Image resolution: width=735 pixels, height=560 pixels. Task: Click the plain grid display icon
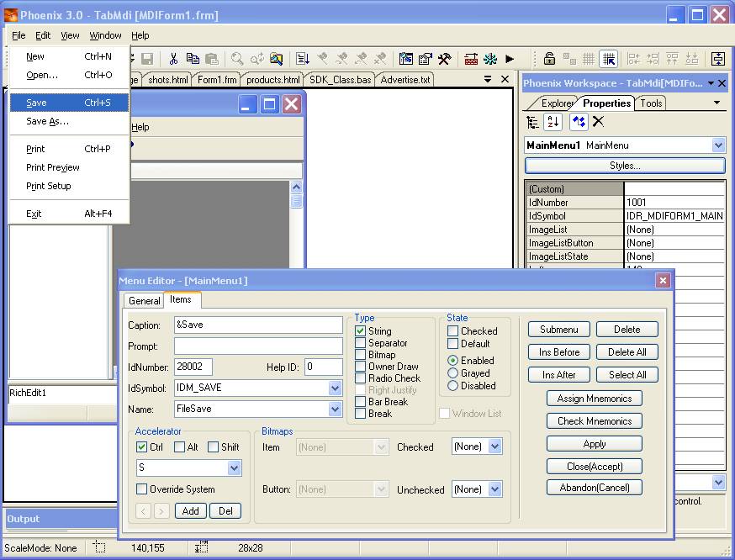tap(589, 59)
